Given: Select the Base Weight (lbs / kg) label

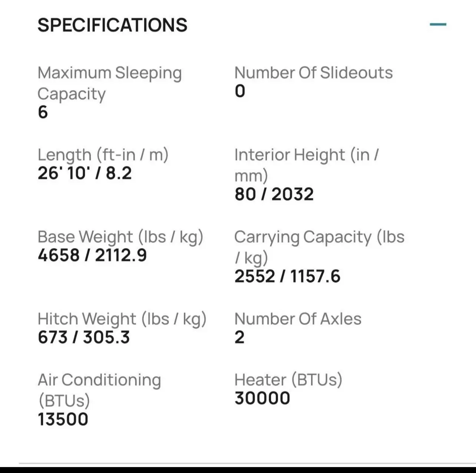Looking at the screenshot, I should 120,237.
